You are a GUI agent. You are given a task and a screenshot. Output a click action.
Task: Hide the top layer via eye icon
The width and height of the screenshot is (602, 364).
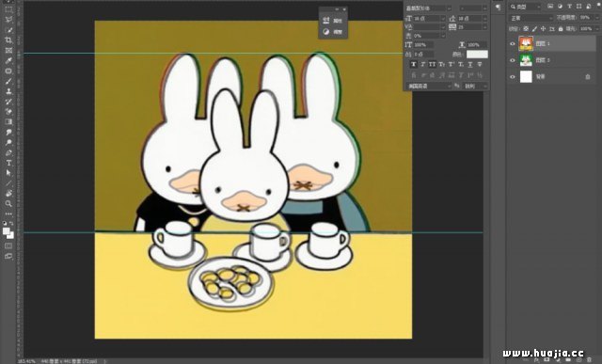(512, 44)
